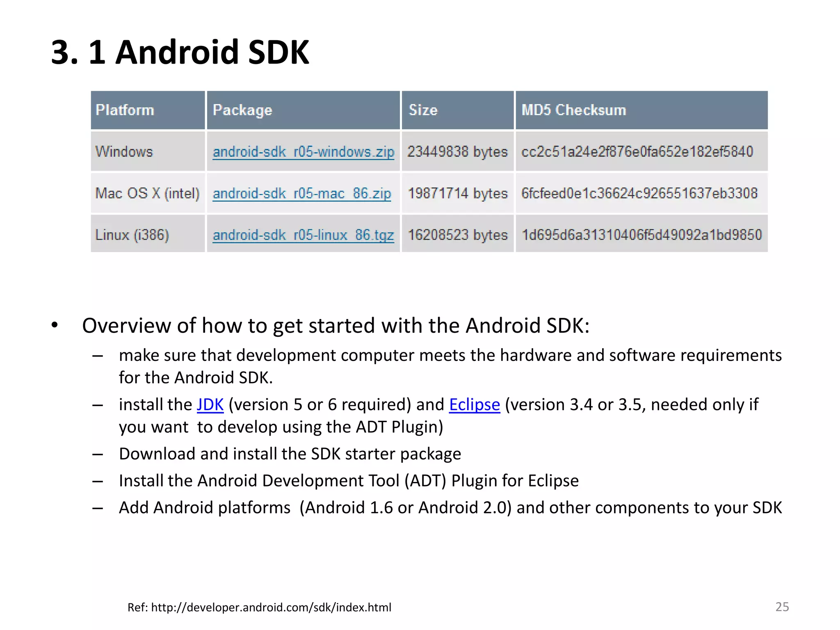Select the 19871714 bytes size cell

pos(458,193)
